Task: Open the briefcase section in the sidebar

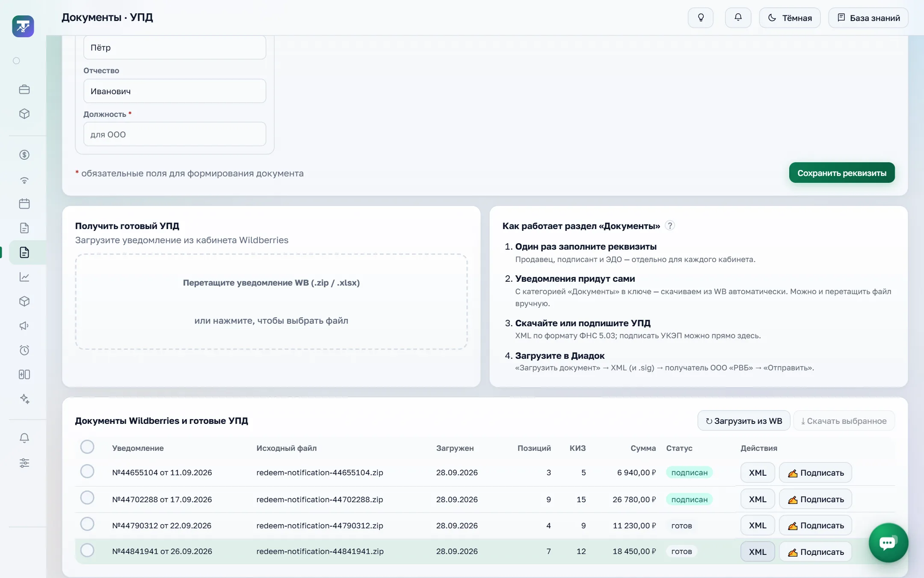Action: pos(24,89)
